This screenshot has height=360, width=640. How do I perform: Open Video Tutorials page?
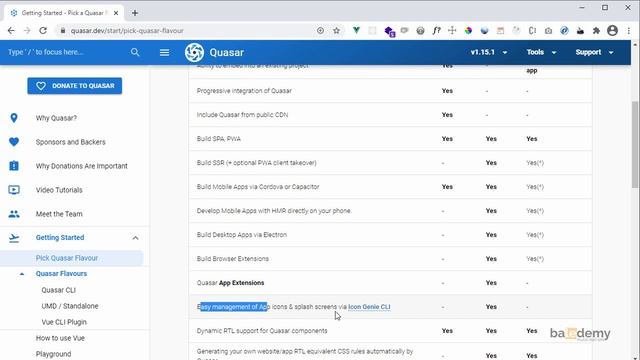coord(59,190)
